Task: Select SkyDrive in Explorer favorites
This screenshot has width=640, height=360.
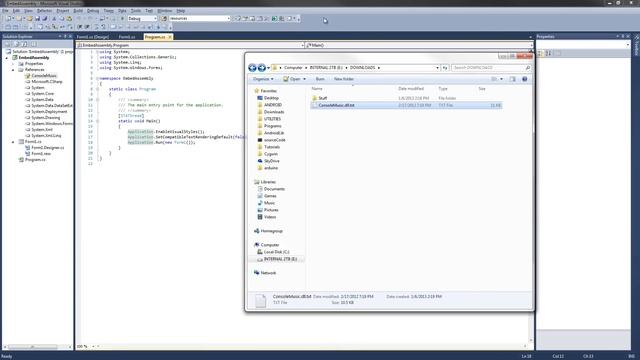Action: pyautogui.click(x=272, y=161)
